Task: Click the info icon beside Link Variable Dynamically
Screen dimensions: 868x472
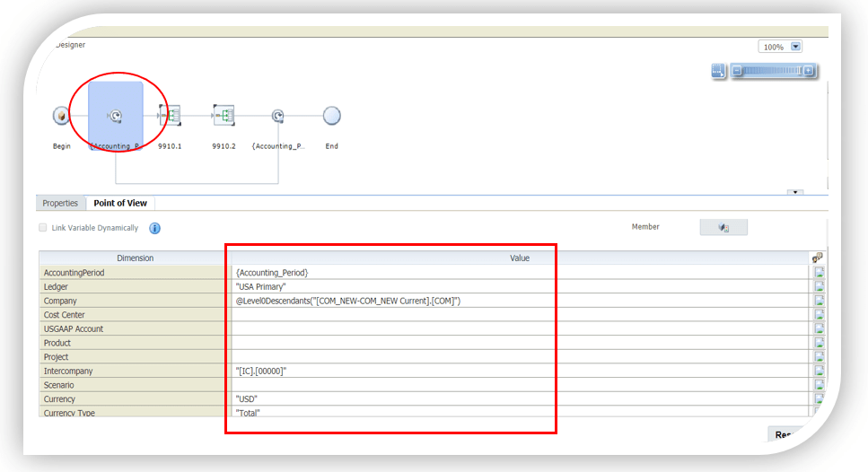Action: (x=154, y=228)
